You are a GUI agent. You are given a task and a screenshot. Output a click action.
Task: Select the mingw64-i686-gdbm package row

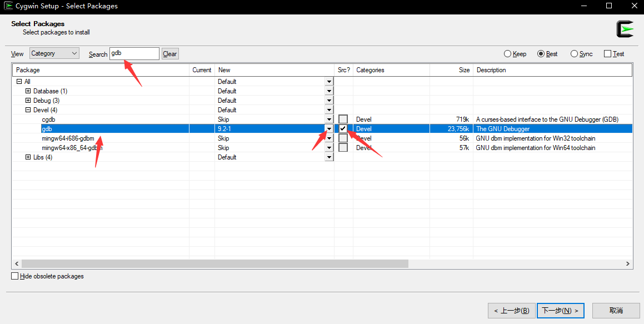pyautogui.click(x=322, y=138)
